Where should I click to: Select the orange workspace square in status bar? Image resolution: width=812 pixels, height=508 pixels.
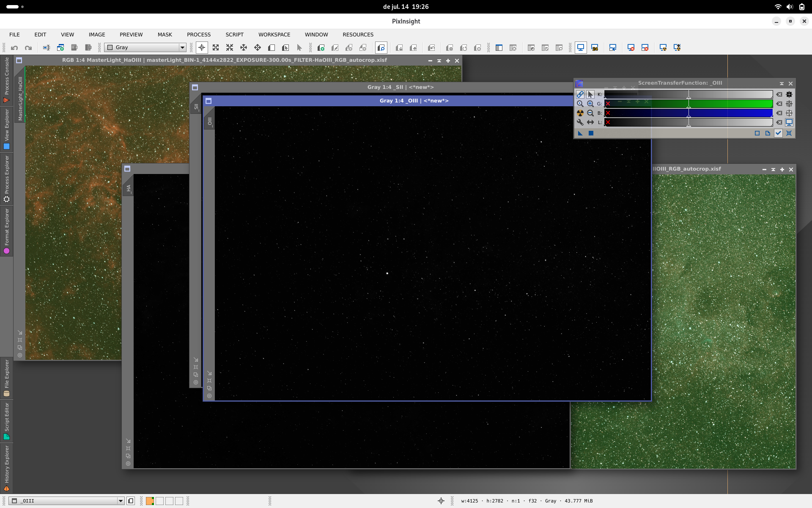[150, 501]
